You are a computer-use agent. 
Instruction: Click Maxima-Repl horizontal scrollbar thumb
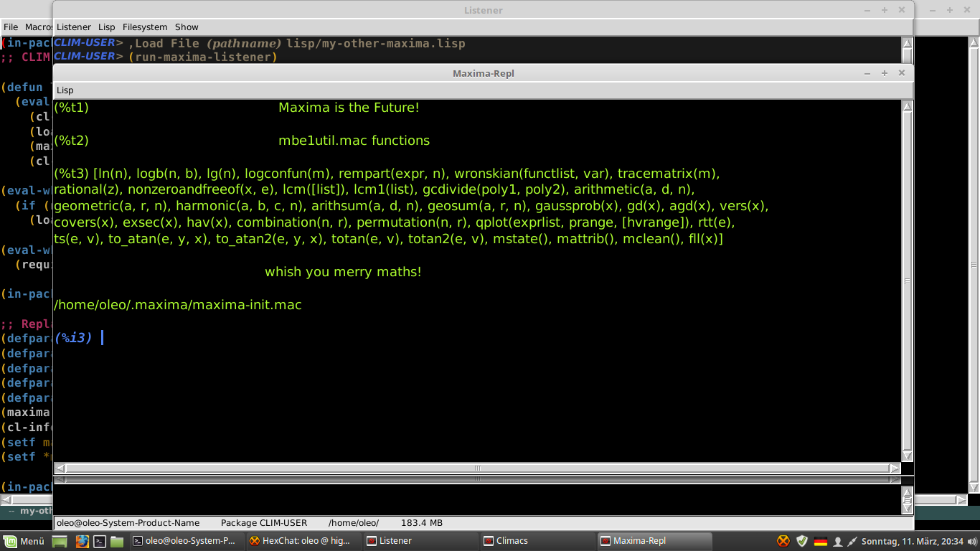pyautogui.click(x=477, y=468)
